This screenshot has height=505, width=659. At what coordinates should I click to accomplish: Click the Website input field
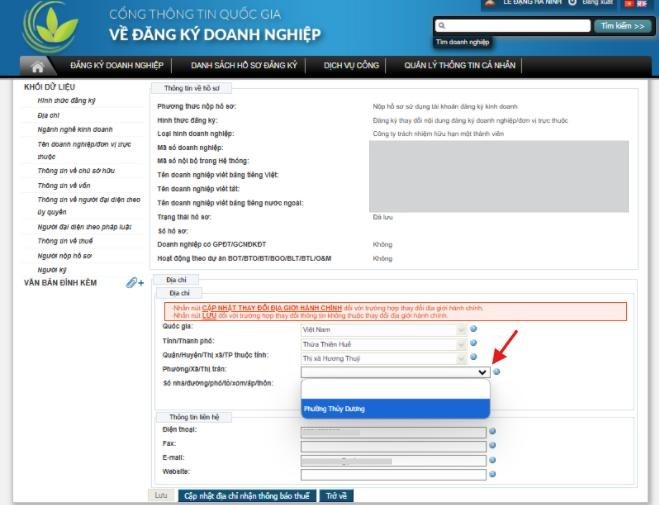coord(393,473)
